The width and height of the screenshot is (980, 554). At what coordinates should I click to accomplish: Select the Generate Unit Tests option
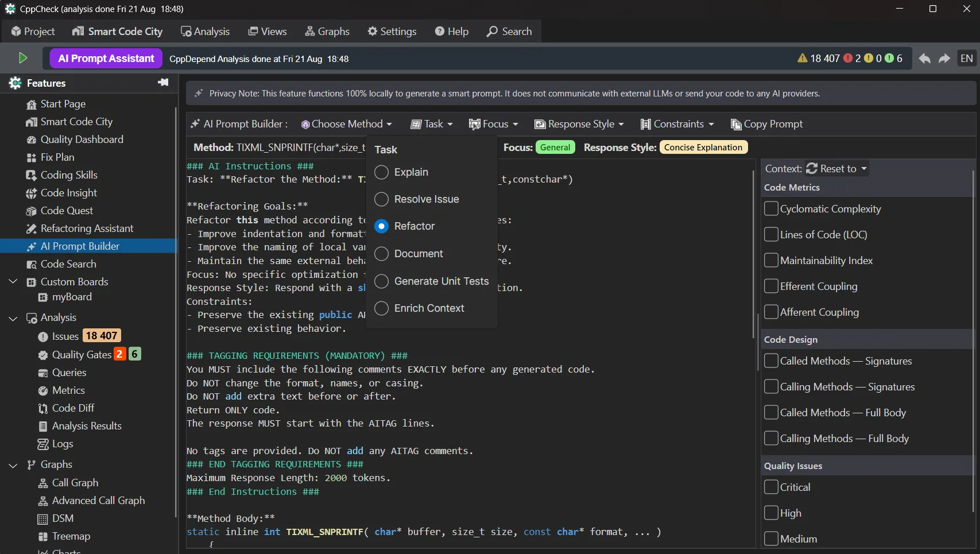[x=381, y=281]
